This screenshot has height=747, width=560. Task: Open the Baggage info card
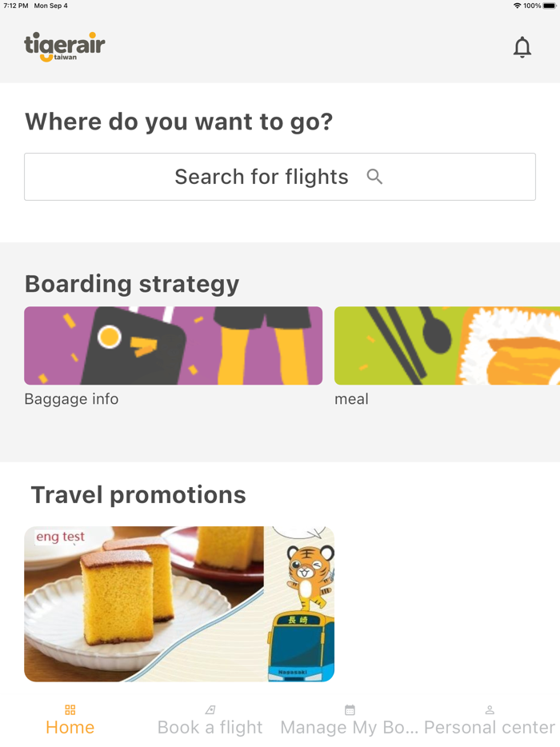(173, 346)
